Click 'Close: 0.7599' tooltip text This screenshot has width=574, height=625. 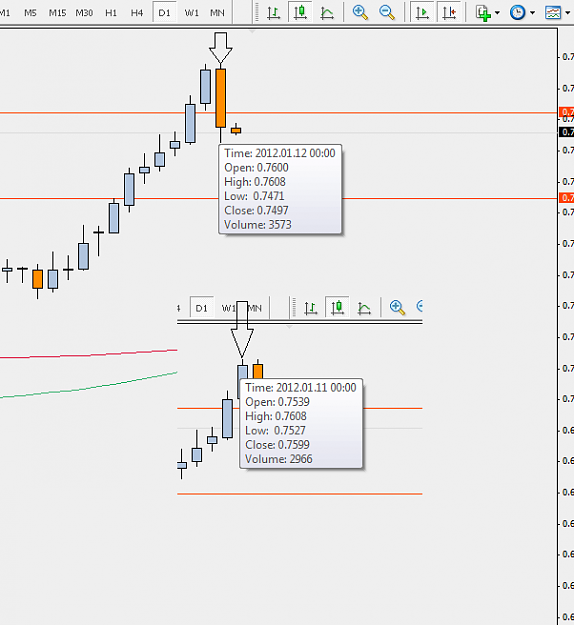pos(277,445)
